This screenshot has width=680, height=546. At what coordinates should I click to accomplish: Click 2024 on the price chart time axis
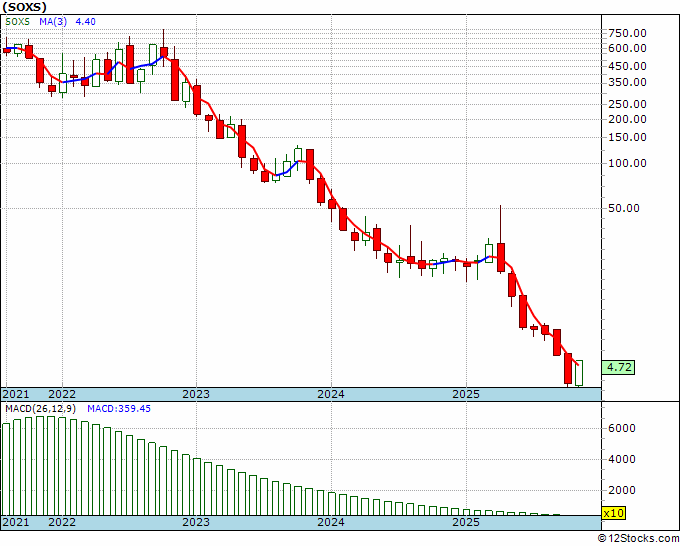(331, 394)
